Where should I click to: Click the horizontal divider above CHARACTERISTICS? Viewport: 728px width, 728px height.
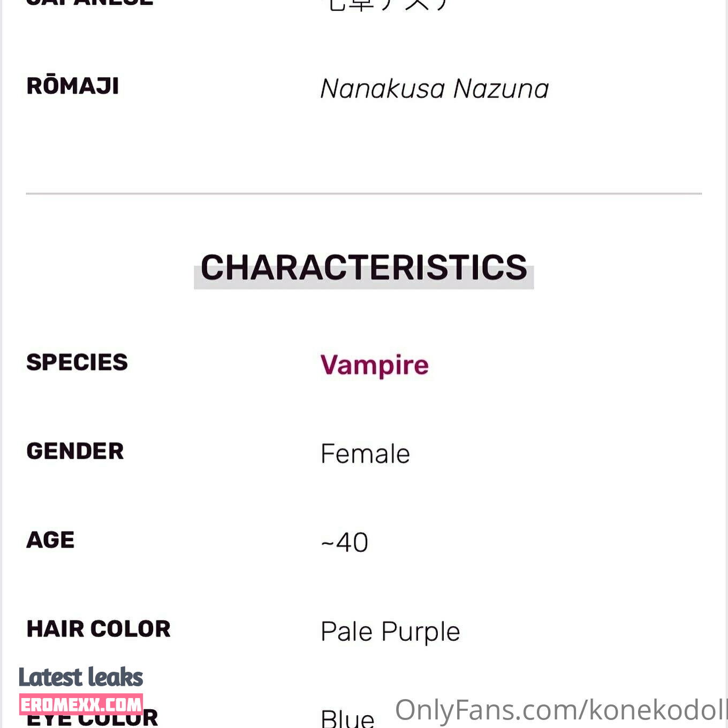364,193
